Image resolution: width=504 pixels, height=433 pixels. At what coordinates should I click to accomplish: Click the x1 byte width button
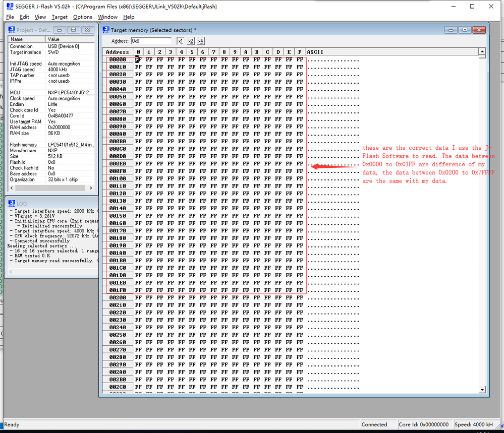click(x=180, y=41)
